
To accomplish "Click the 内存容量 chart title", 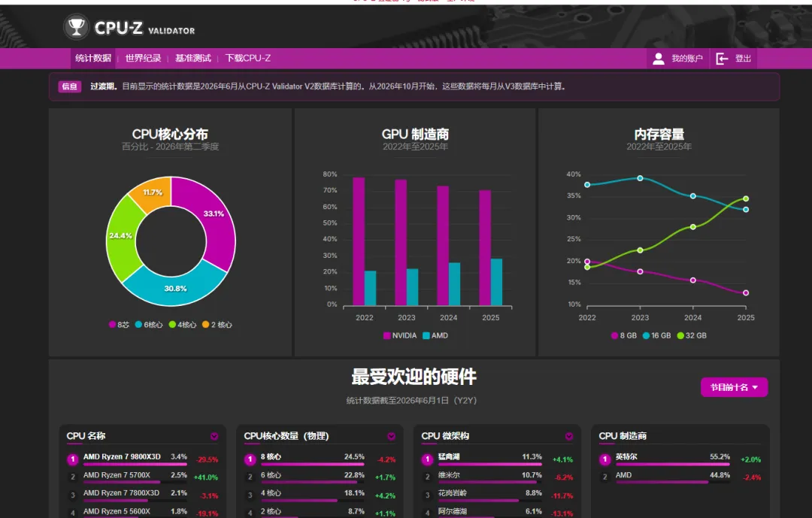I will click(x=659, y=134).
